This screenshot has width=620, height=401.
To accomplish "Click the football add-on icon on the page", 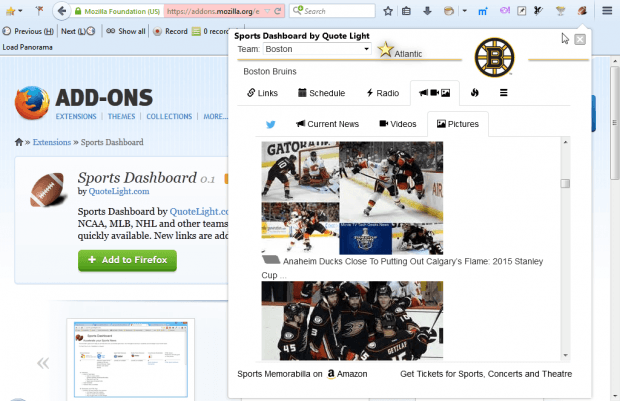I will [47, 189].
